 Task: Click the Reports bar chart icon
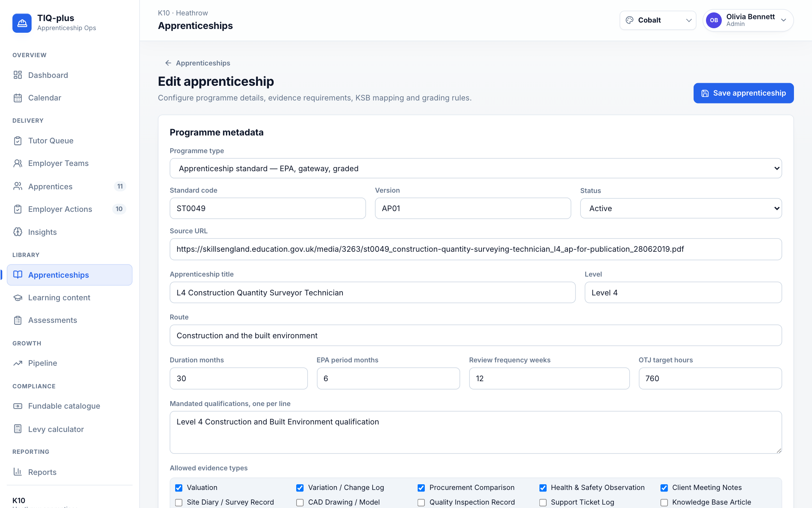click(18, 472)
